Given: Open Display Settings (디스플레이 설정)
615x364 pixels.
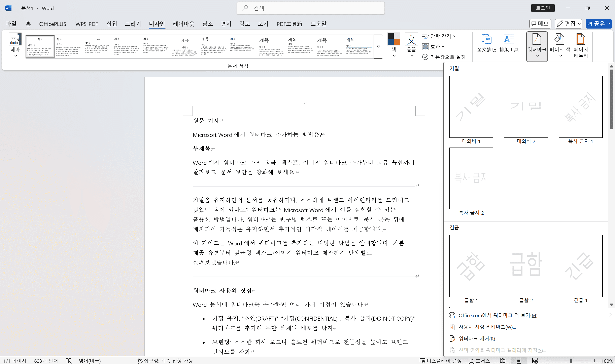Looking at the screenshot, I should [x=440, y=361].
